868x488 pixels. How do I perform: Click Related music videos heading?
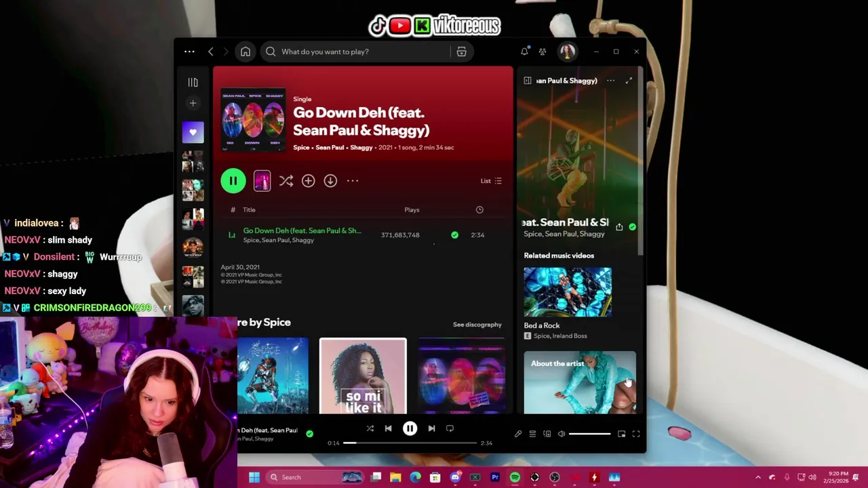559,256
